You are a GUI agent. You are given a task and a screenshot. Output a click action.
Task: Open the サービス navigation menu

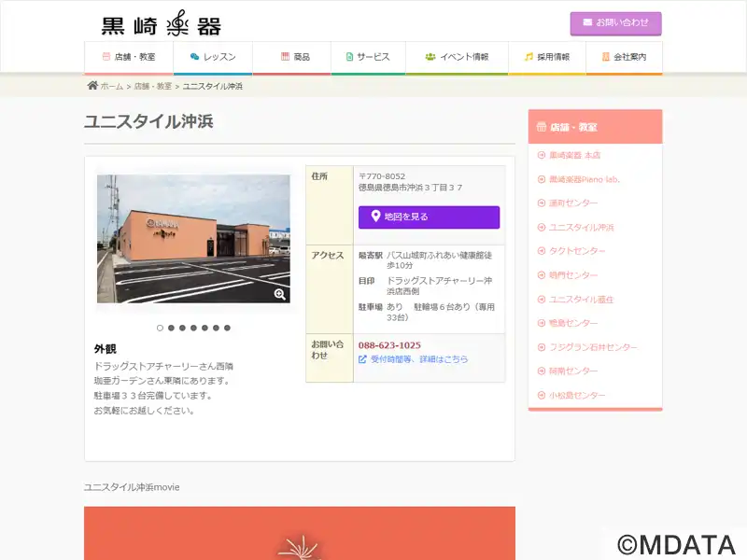tap(367, 57)
